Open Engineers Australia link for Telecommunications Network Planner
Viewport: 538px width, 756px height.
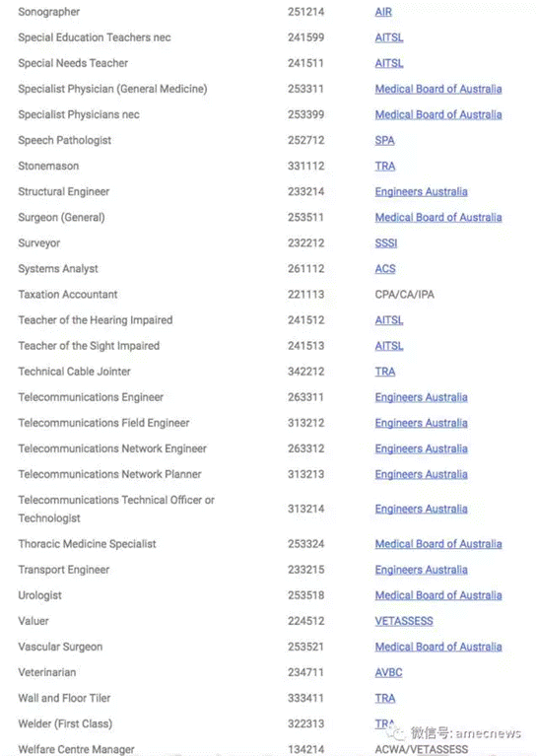click(422, 474)
